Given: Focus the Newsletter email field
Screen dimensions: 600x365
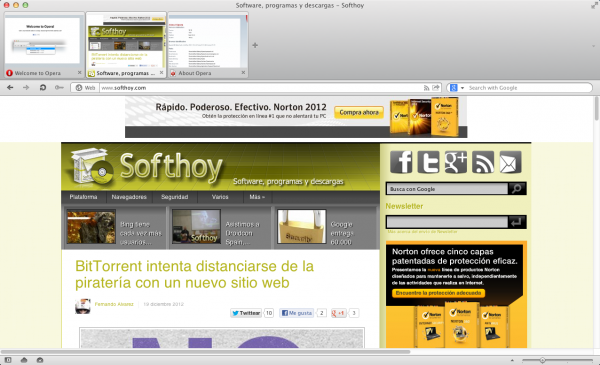Looking at the screenshot, I should click(x=447, y=222).
